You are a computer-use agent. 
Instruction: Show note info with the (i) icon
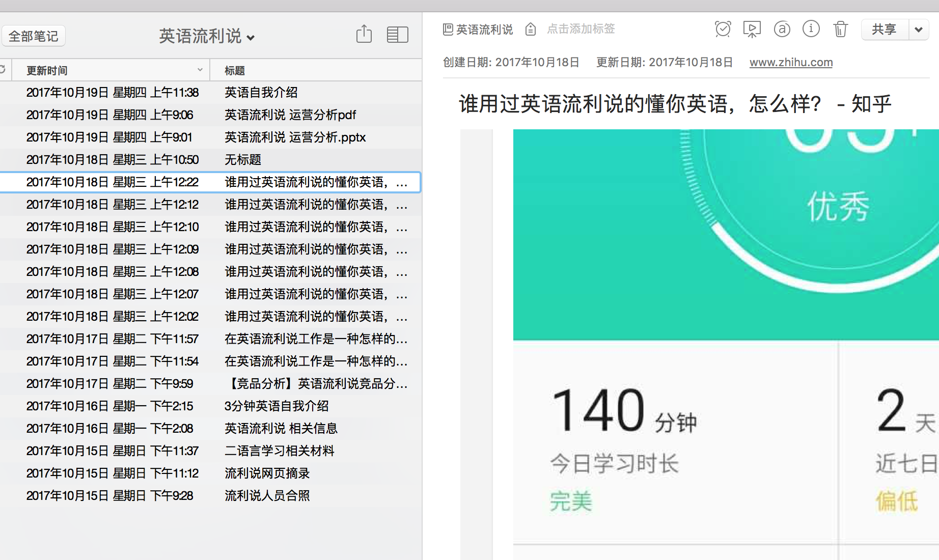811,29
